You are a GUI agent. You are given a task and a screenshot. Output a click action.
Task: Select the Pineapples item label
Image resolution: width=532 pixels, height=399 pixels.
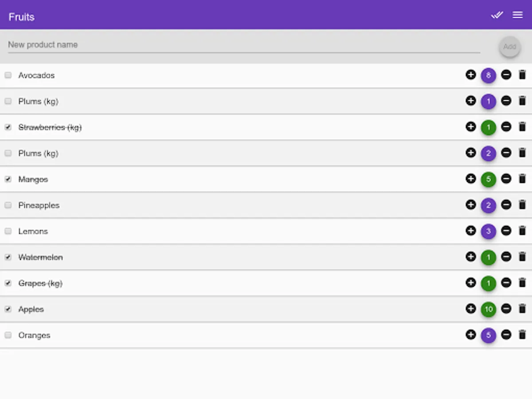point(39,205)
